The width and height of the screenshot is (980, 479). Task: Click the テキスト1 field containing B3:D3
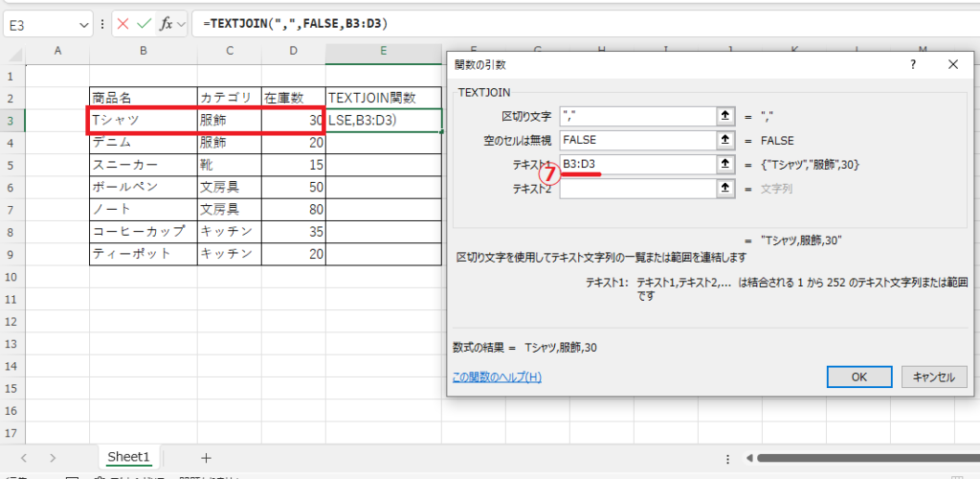(x=638, y=165)
